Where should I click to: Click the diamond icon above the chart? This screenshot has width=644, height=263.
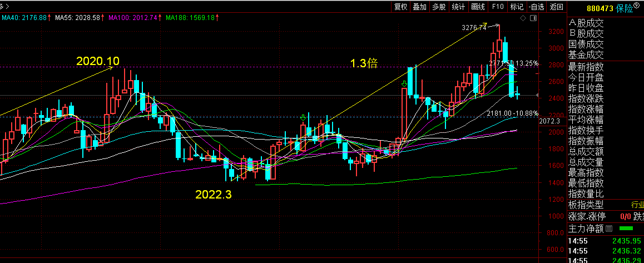(x=523, y=18)
